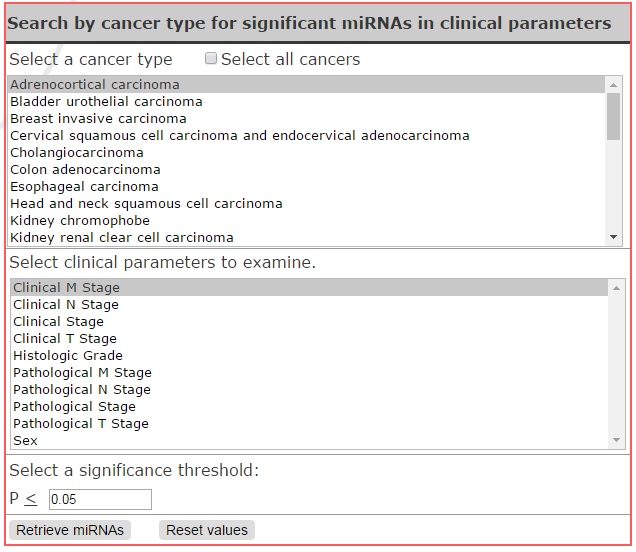Click the clinical parameters scroll-down arrow
The width and height of the screenshot is (636, 552).
pyautogui.click(x=617, y=440)
